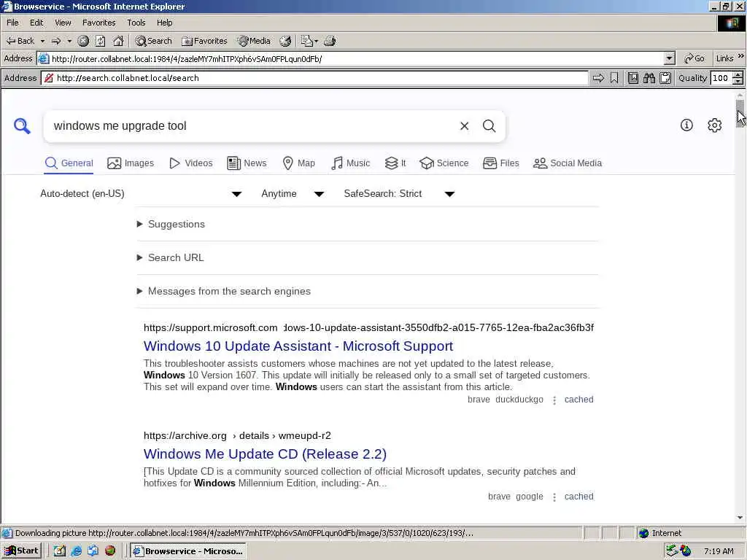Image resolution: width=747 pixels, height=560 pixels.
Task: Open Windows 10 Update Assistant result link
Action: pyautogui.click(x=298, y=346)
